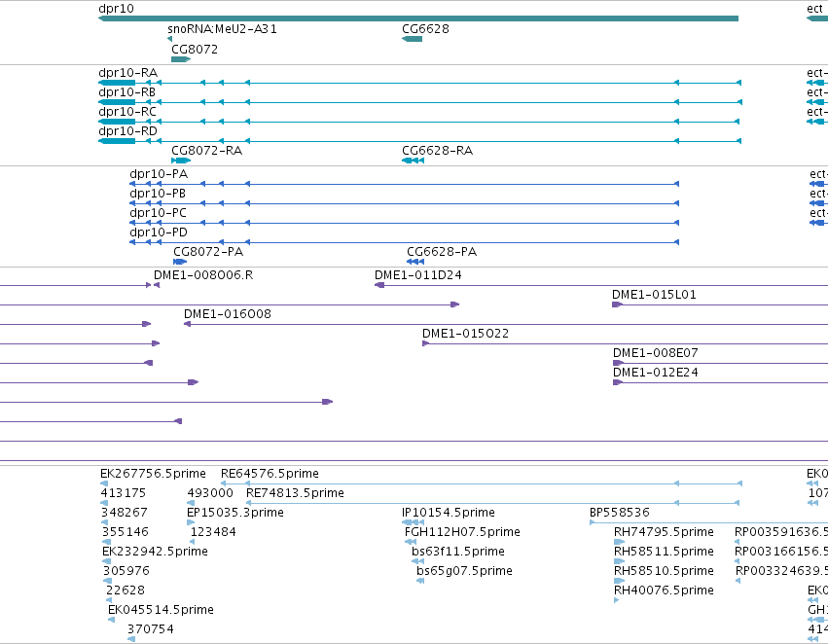
Task: Select feature 348267 label
Action: pos(125,513)
